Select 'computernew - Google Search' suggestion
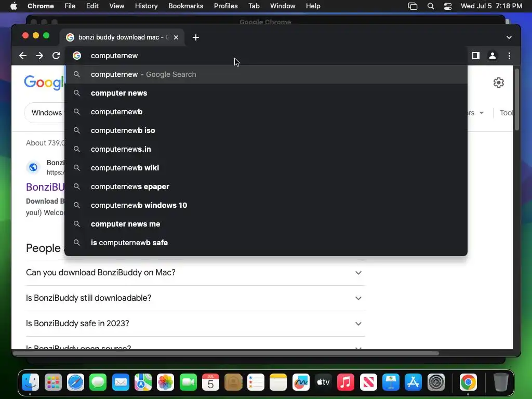Screen dimensions: 532x399 (x=266, y=74)
